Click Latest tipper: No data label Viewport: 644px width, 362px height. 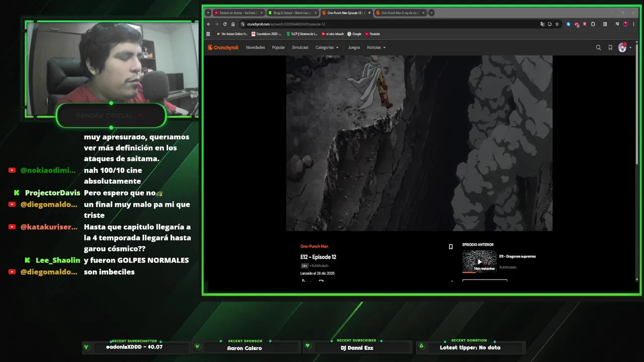(470, 347)
